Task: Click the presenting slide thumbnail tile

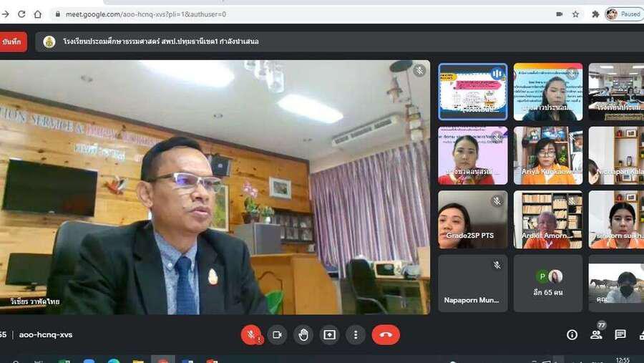Action: pyautogui.click(x=472, y=92)
